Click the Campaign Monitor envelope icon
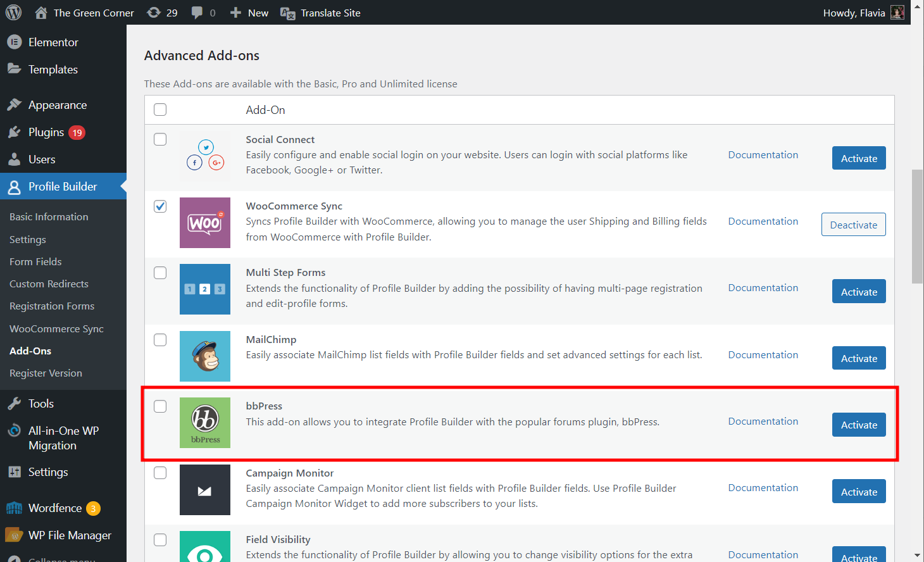This screenshot has height=562, width=924. click(204, 490)
